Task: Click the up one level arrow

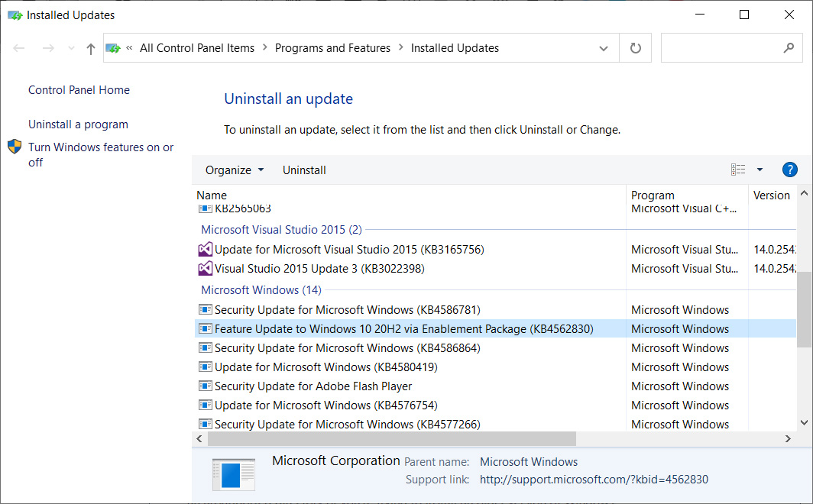Action: [x=90, y=47]
